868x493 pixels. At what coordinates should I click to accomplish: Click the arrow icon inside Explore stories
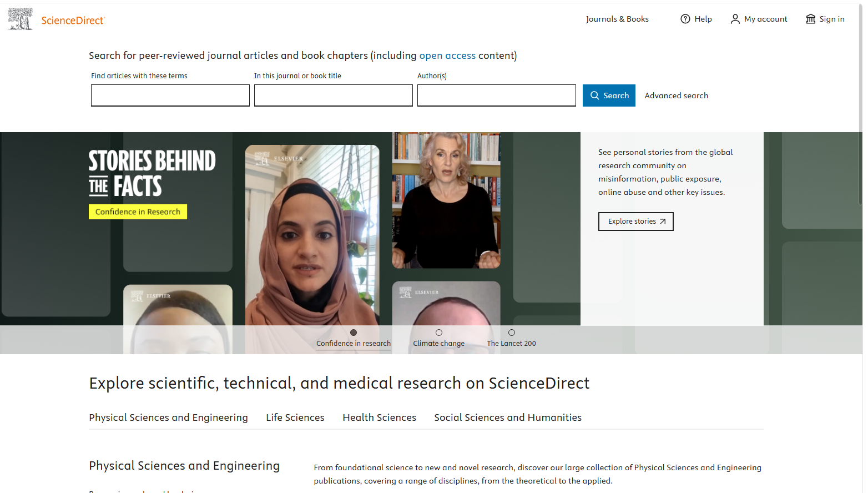click(664, 221)
